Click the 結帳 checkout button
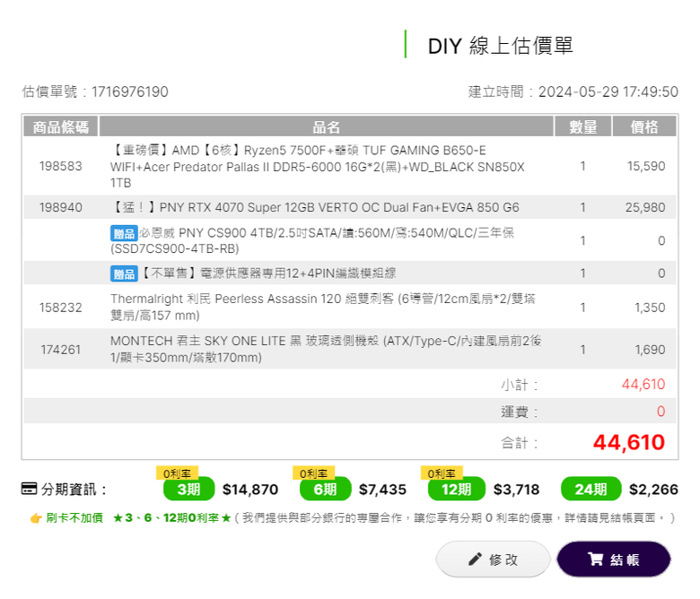 point(613,559)
